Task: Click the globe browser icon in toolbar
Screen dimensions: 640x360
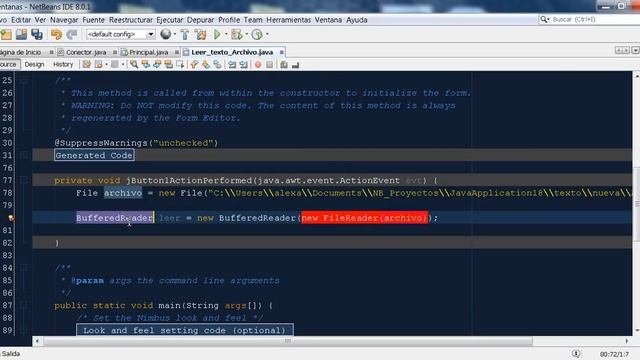Action: pyautogui.click(x=165, y=34)
